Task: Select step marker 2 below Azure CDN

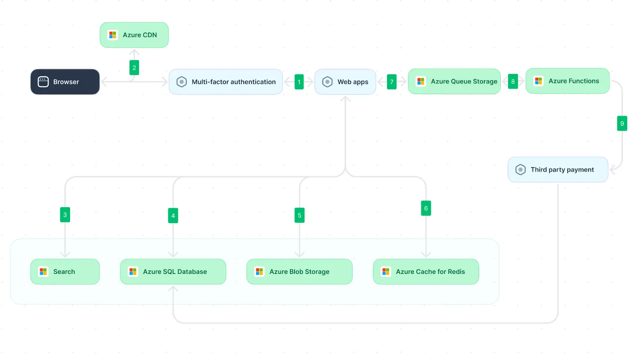Action: click(x=134, y=68)
